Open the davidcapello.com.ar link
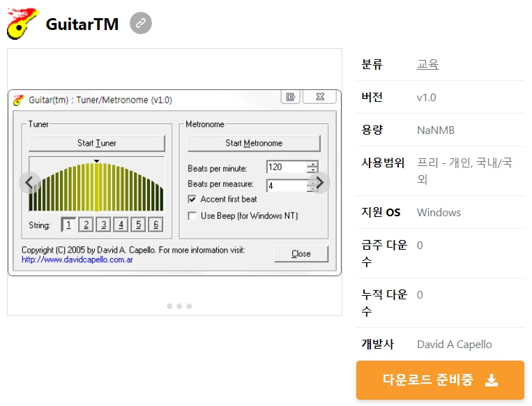Viewport: 532px width, 406px height. pyautogui.click(x=77, y=260)
